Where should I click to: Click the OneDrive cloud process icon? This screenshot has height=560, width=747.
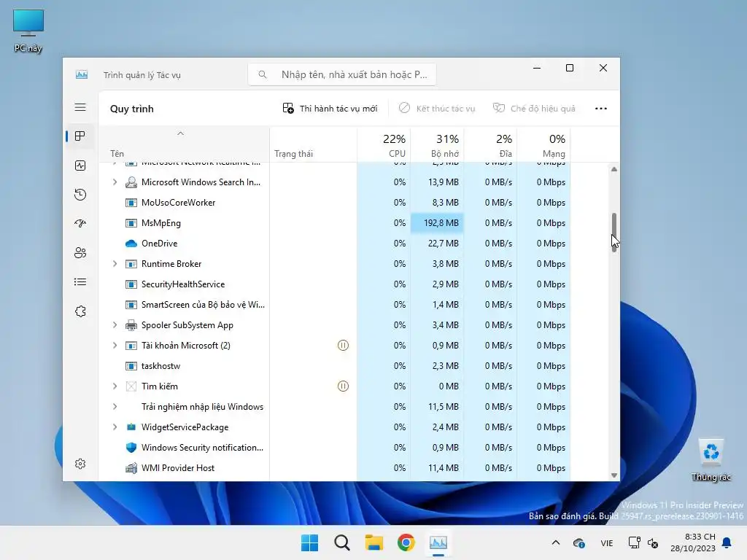(131, 244)
